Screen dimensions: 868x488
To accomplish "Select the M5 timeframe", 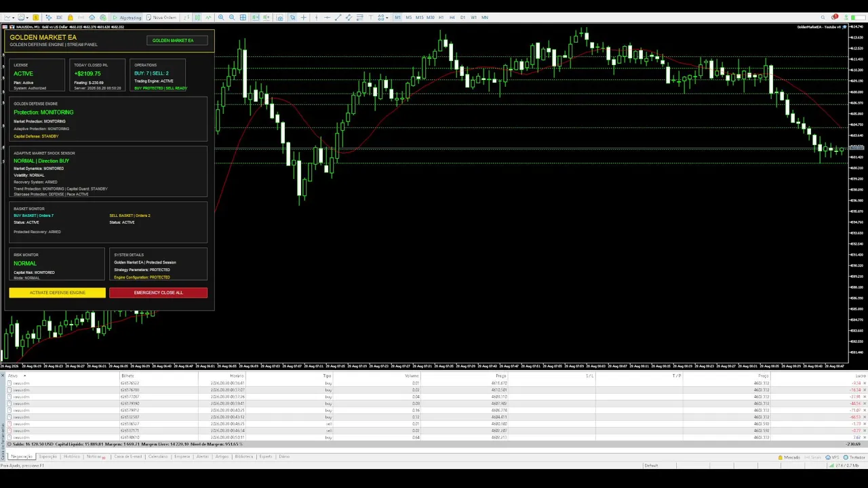I will 409,18.
